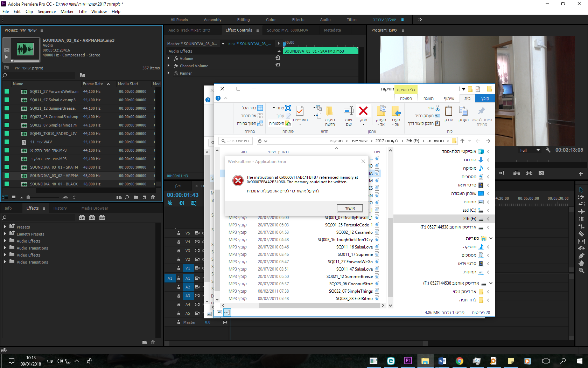588x368 pixels.
Task: Select the Selection tool in the tools panel
Action: coord(581,190)
